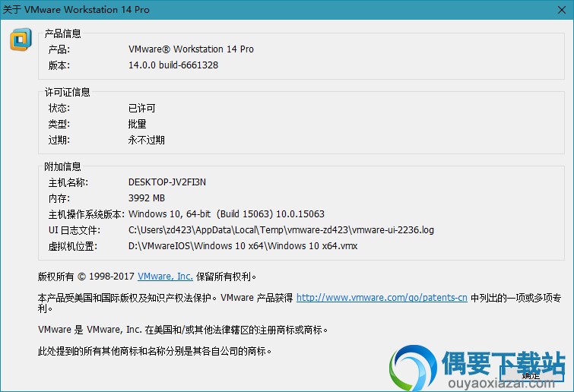Click the sentence 此处提到的所有其他商标和名称
Image resolution: width=574 pixels, height=392 pixels.
pos(154,351)
